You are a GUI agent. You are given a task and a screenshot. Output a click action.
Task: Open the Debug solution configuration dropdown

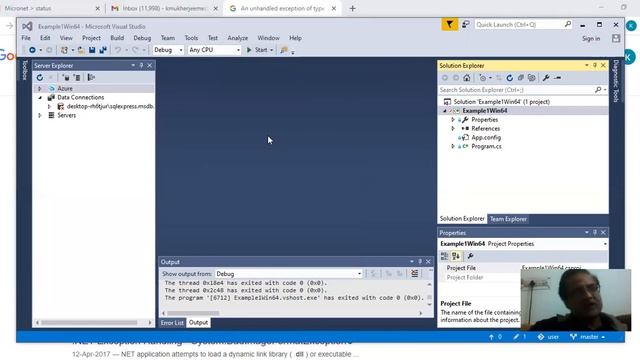click(168, 50)
